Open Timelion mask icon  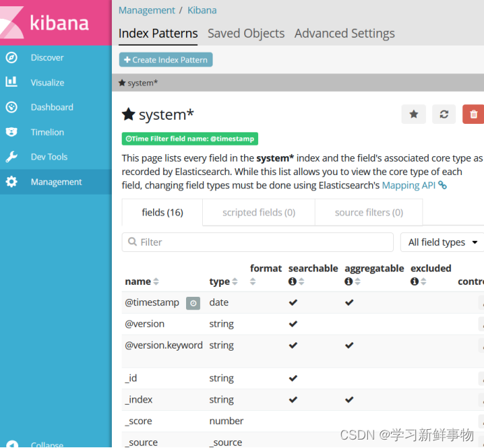point(11,132)
